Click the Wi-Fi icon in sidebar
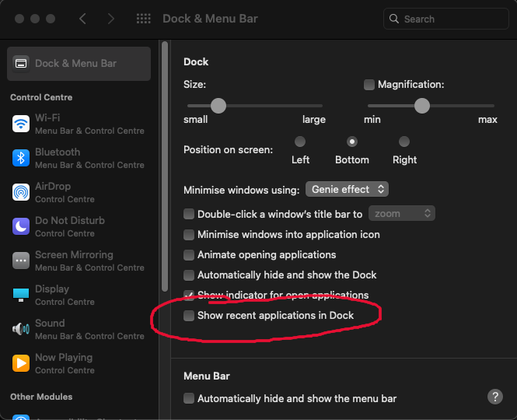This screenshot has height=420, width=517. pos(21,124)
